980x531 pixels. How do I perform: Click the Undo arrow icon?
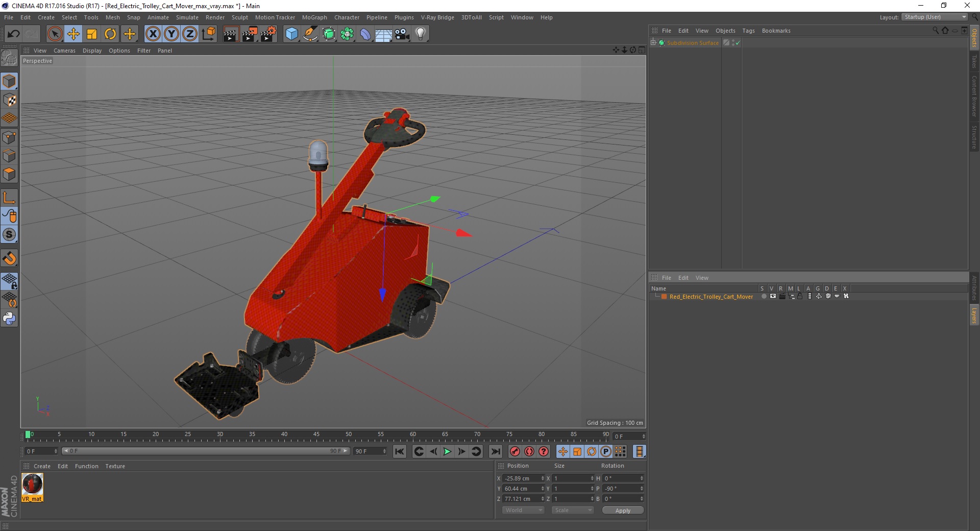click(x=14, y=34)
